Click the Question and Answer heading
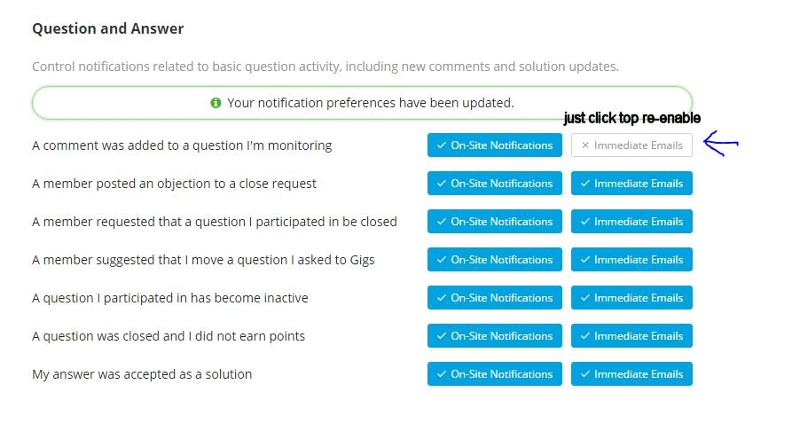Viewport: 800px width, 423px height. pos(108,29)
